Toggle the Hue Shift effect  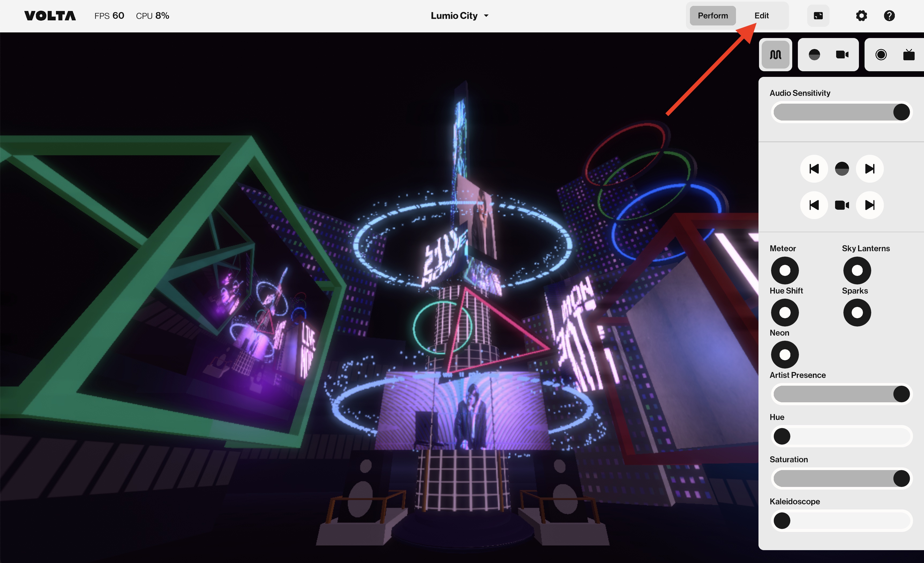point(784,313)
